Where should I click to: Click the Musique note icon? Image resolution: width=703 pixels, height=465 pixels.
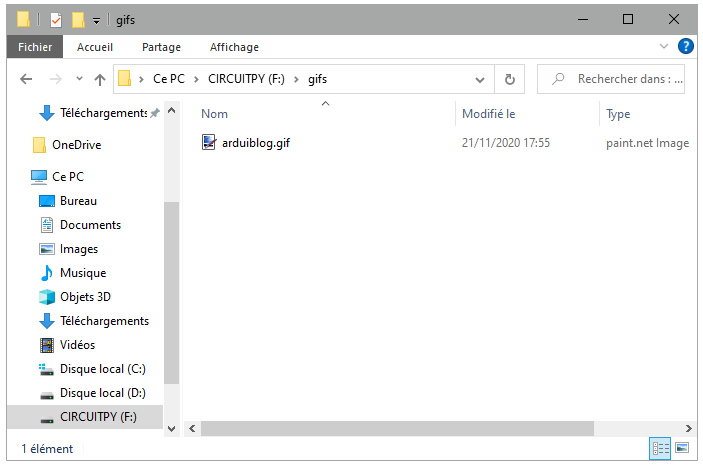coord(47,273)
